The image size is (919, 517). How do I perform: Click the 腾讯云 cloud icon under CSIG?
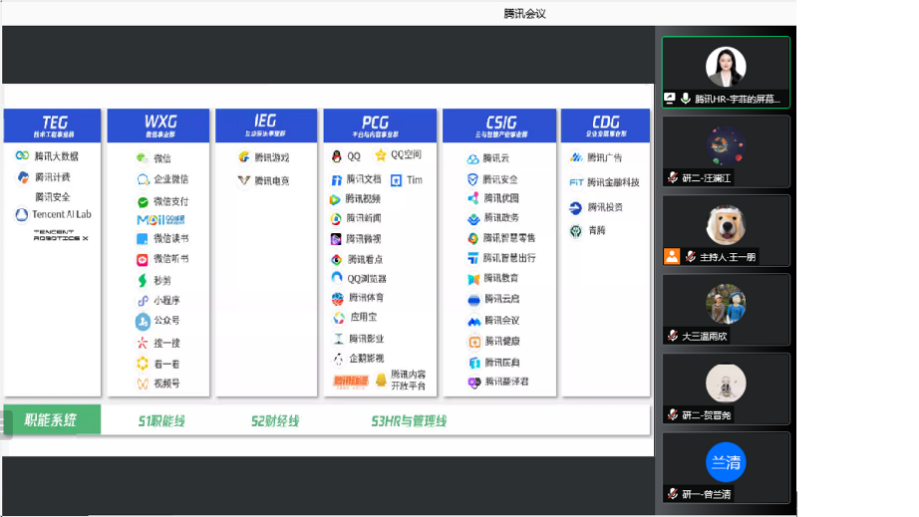(x=473, y=159)
